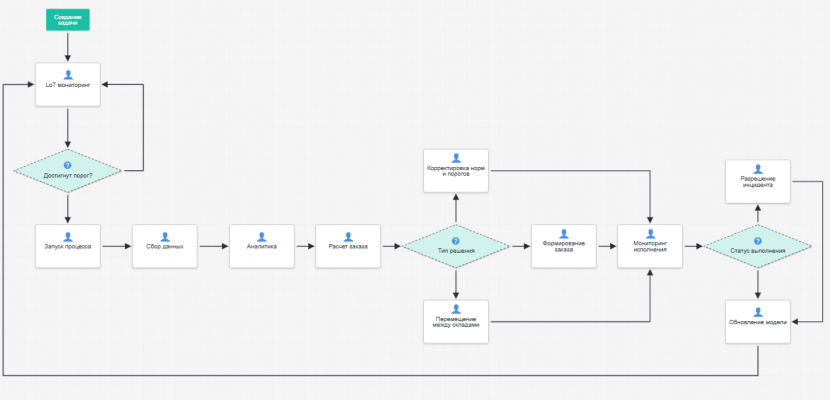830x400 pixels.
Task: Click the question icon in Статус выполнения diamond
Action: (x=758, y=241)
